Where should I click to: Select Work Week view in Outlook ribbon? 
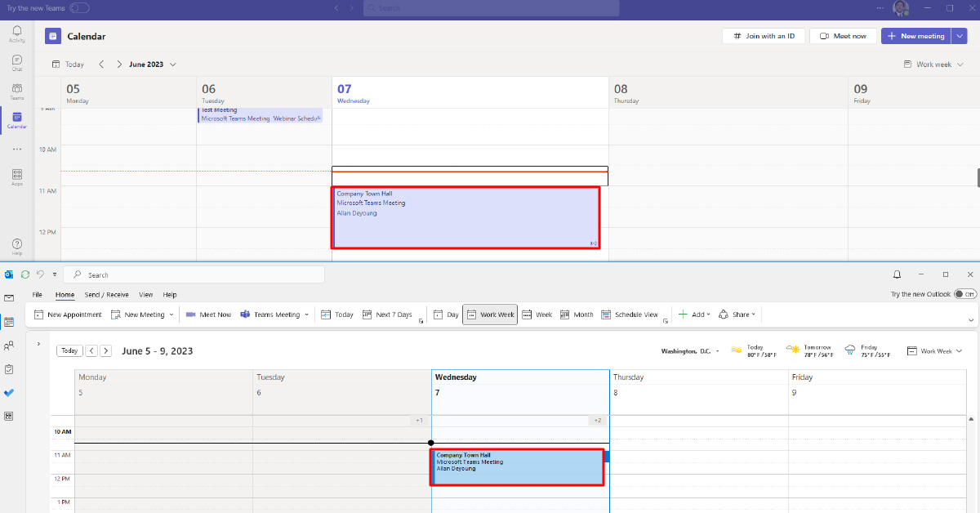coord(490,314)
